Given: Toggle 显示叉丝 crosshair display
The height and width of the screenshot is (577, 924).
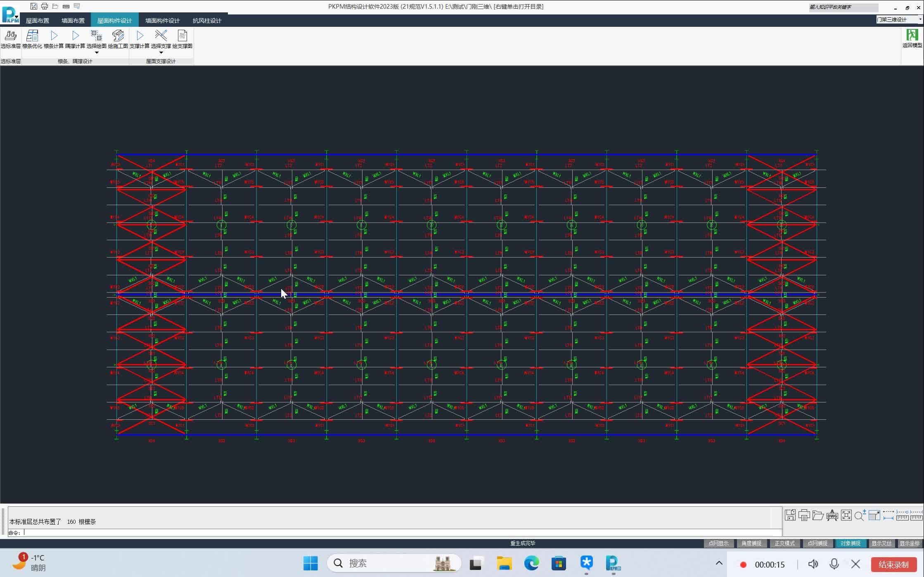Looking at the screenshot, I should [881, 543].
